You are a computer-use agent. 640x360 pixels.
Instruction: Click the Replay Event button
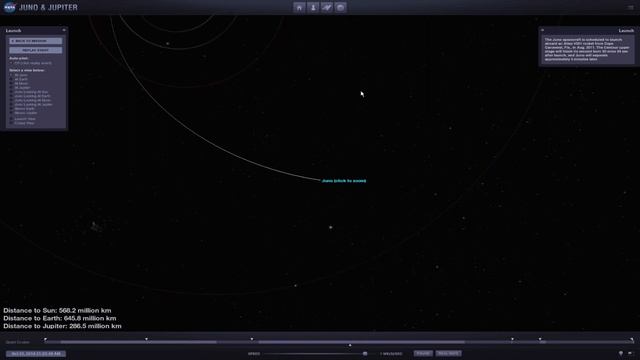click(36, 50)
